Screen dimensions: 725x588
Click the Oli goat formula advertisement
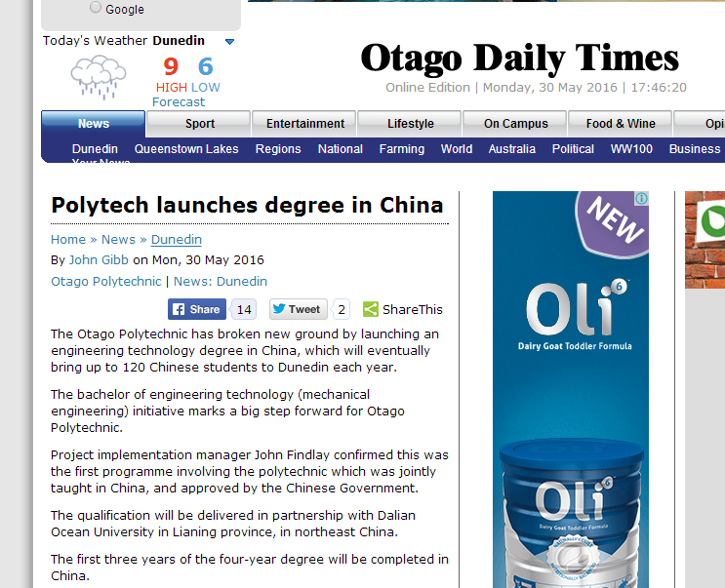[571, 390]
